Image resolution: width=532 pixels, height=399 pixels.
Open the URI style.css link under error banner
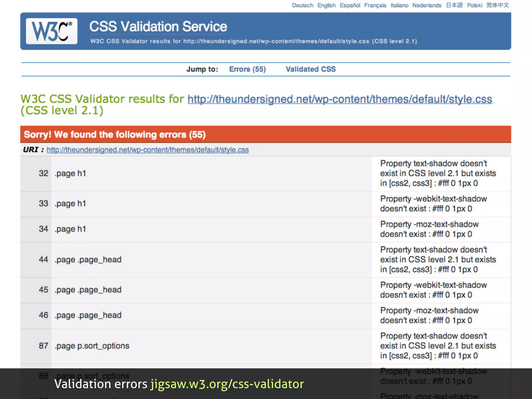click(148, 150)
